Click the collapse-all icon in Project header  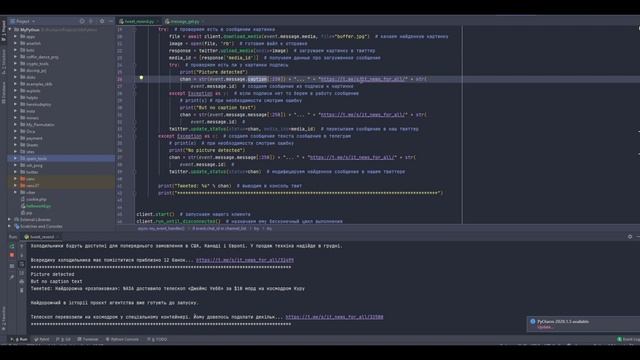click(x=91, y=21)
